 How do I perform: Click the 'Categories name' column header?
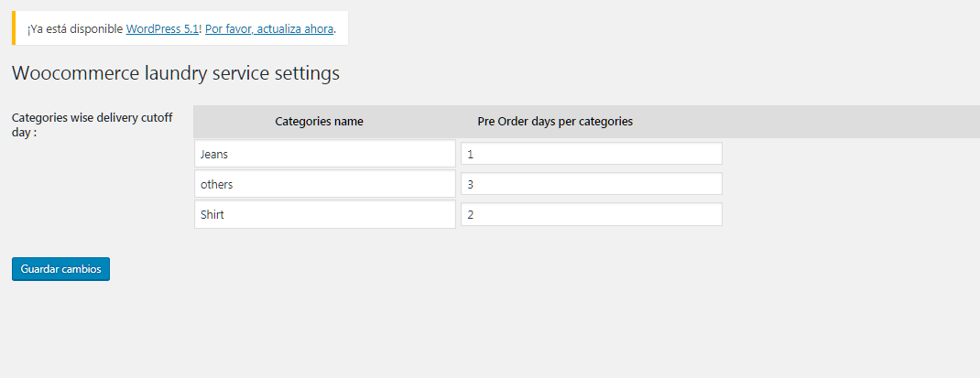(319, 122)
